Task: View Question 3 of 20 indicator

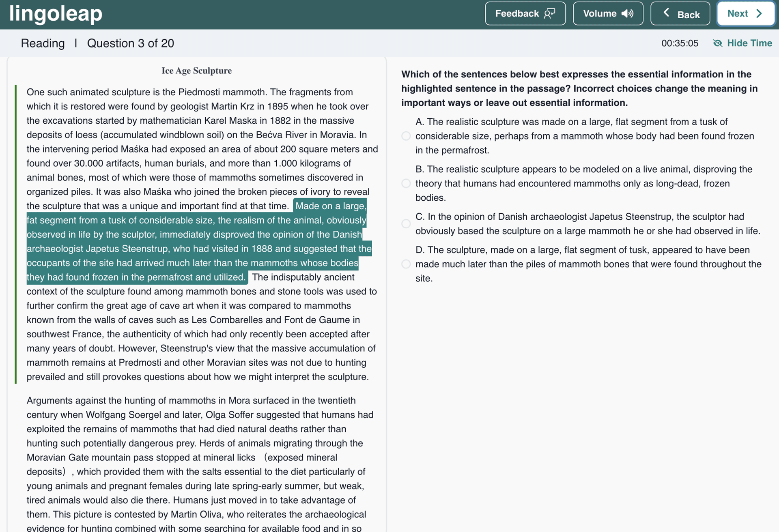Action: click(130, 43)
